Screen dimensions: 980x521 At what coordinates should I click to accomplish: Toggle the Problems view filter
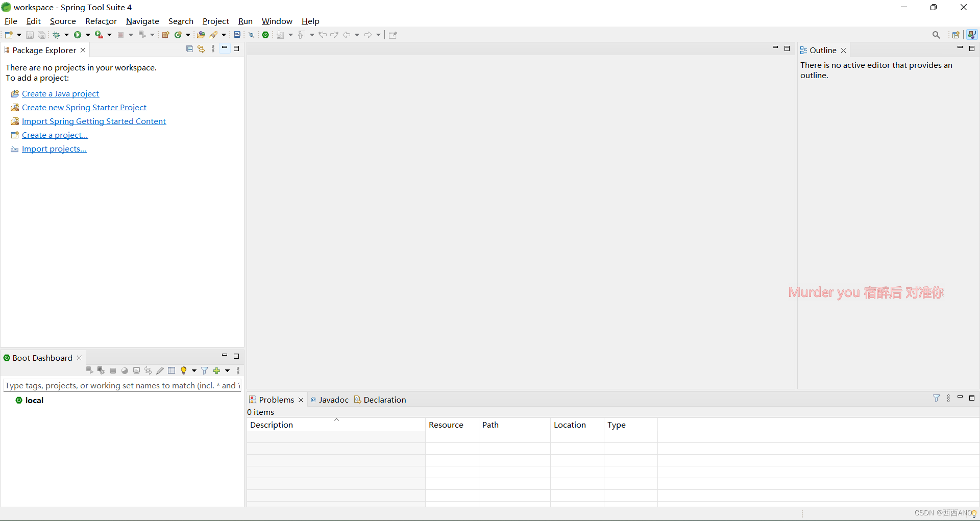point(937,398)
